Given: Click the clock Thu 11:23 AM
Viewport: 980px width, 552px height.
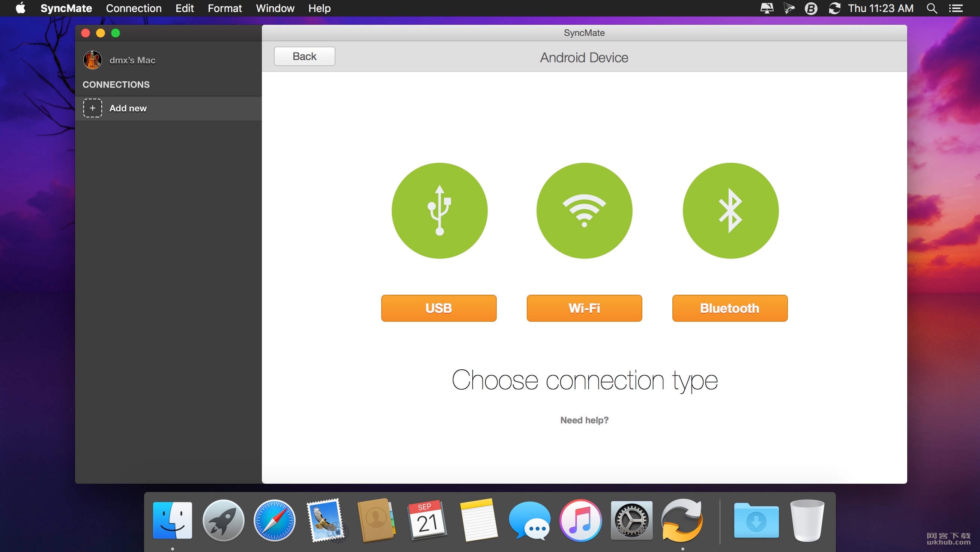Looking at the screenshot, I should 880,8.
